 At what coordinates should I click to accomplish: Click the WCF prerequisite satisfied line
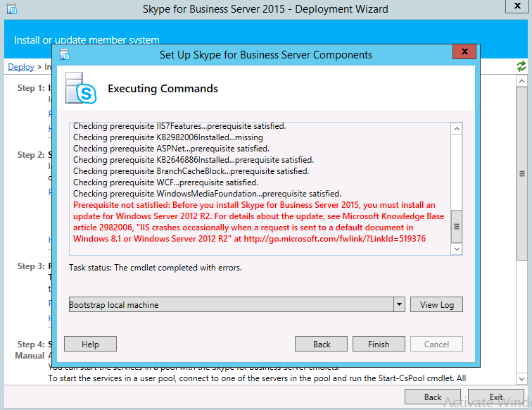(165, 182)
